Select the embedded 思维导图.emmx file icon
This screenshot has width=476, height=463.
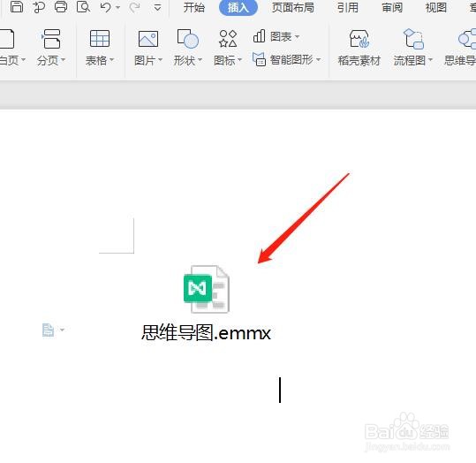(x=207, y=289)
